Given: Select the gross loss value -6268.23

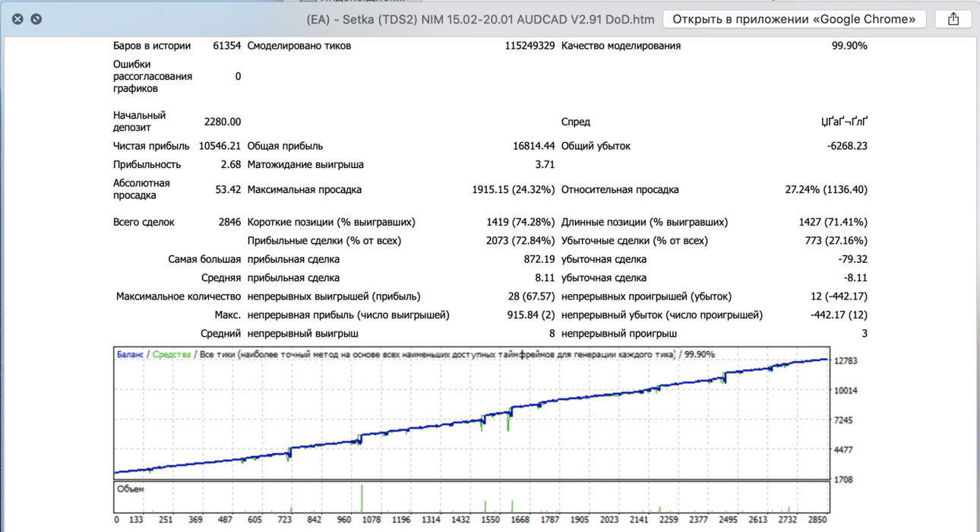Looking at the screenshot, I should (x=847, y=146).
